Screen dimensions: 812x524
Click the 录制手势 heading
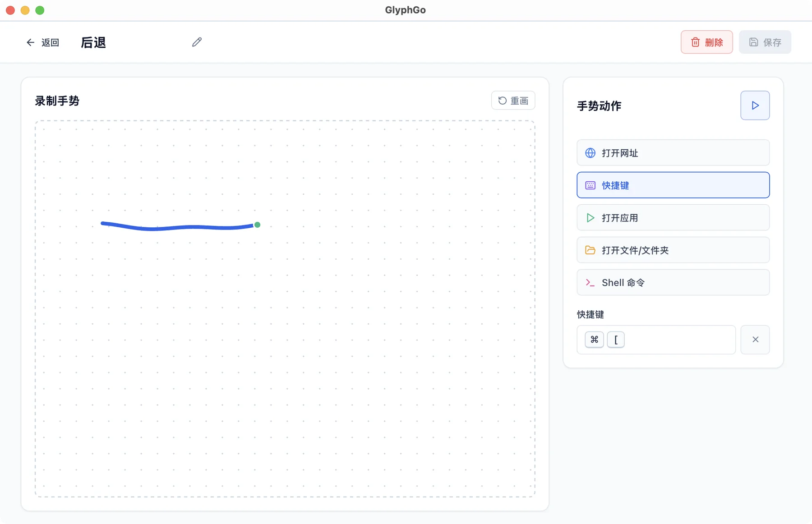point(57,101)
